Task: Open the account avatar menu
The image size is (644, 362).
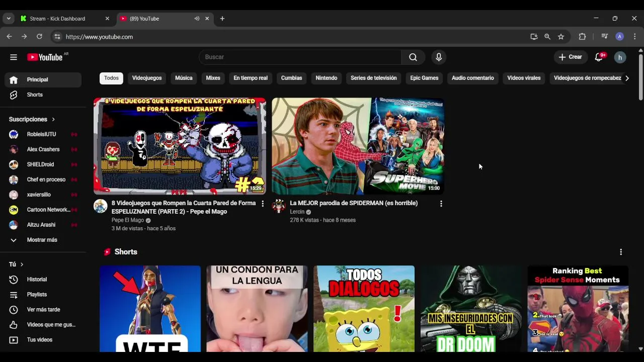Action: 620,57
